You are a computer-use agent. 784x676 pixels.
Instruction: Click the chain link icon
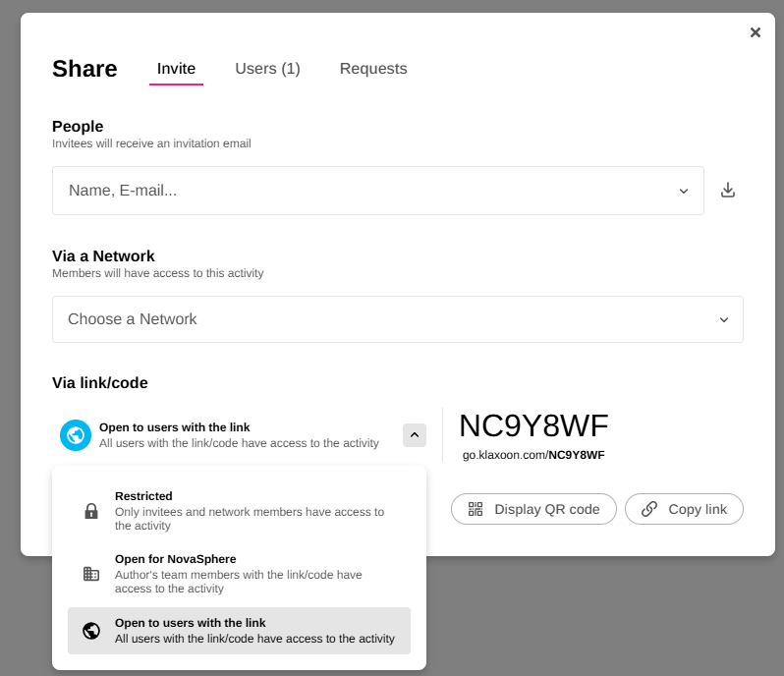click(649, 509)
